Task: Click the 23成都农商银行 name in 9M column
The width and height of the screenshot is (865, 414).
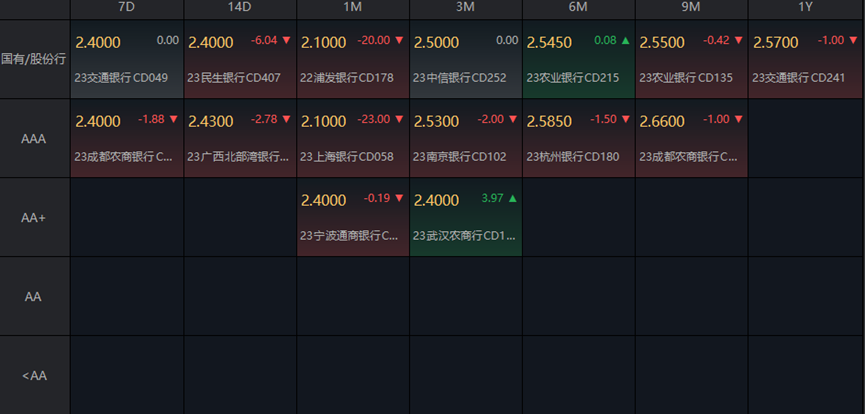Action: click(x=688, y=157)
